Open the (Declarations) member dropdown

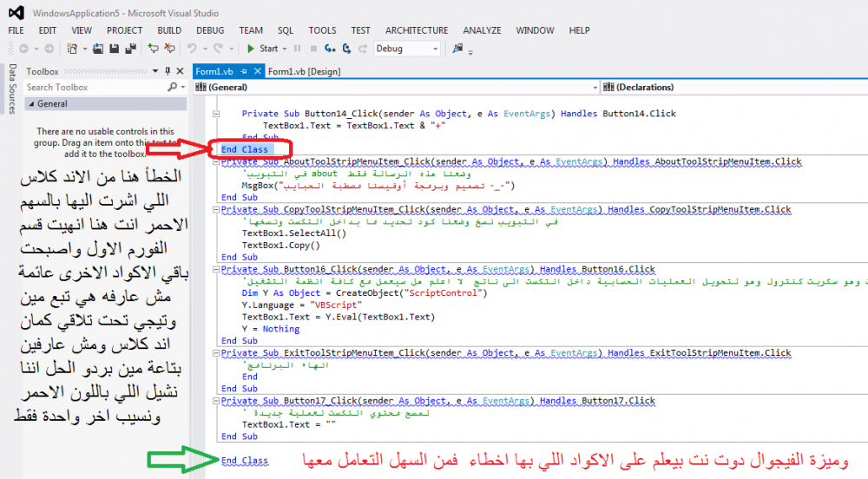tap(734, 87)
